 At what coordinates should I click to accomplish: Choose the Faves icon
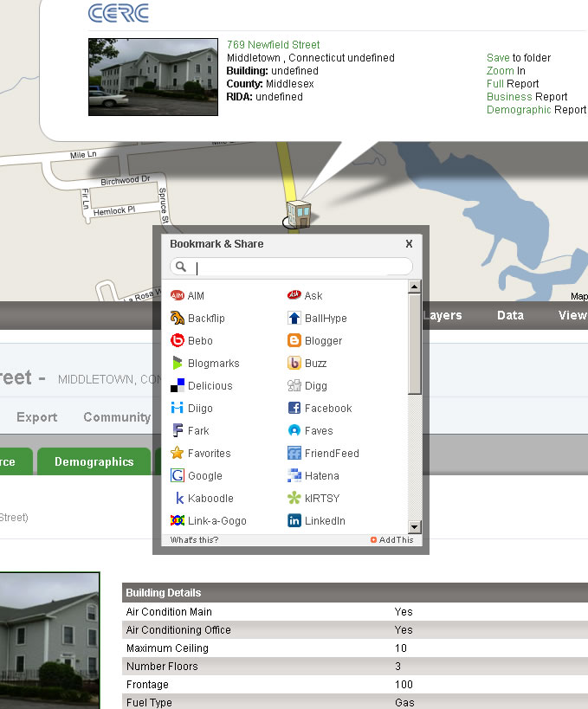pyautogui.click(x=294, y=430)
